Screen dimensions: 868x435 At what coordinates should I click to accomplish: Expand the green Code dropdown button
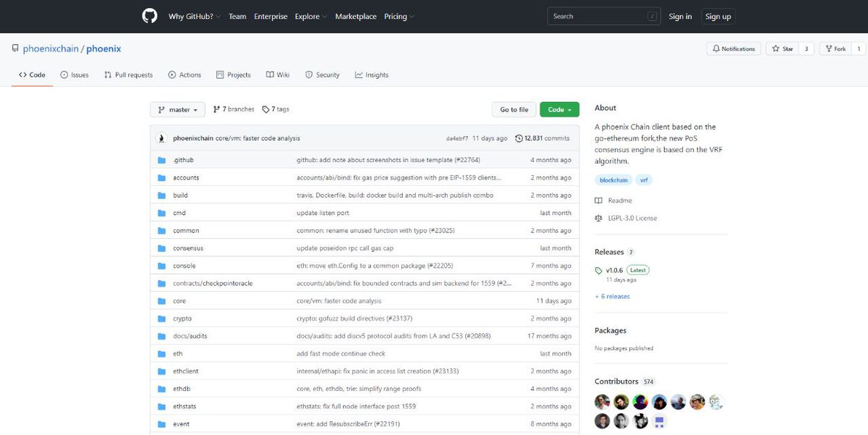559,110
